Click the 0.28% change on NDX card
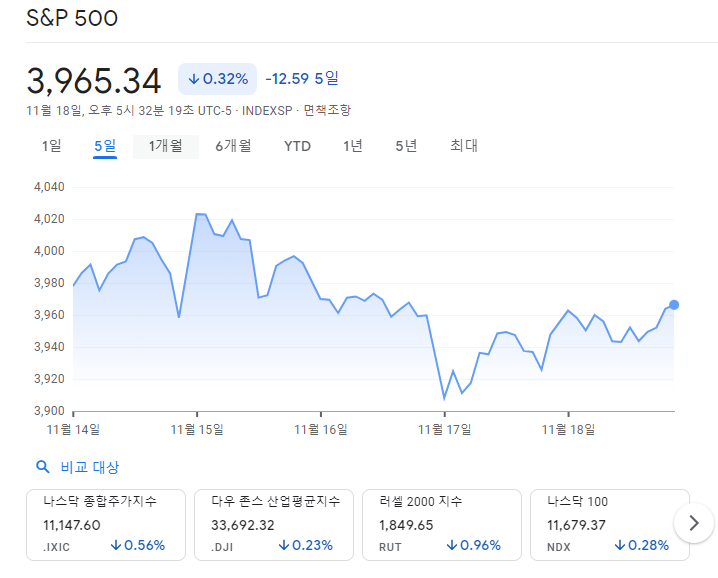The height and width of the screenshot is (578, 718). coord(642,545)
